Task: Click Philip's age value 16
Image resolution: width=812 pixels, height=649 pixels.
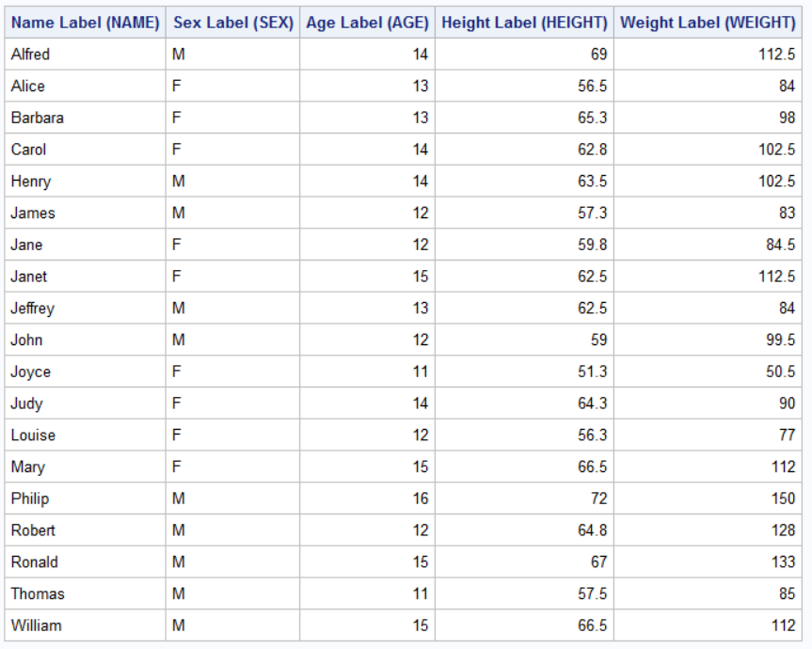Action: [x=420, y=499]
